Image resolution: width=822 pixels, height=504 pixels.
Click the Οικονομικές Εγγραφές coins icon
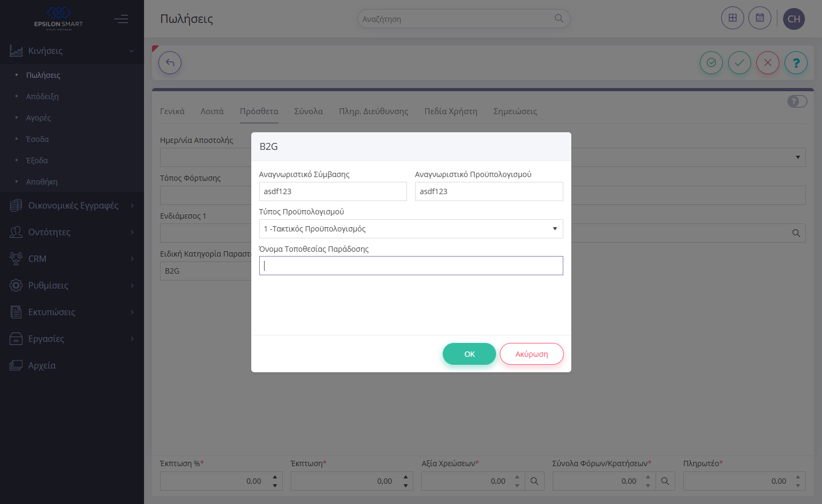(16, 205)
